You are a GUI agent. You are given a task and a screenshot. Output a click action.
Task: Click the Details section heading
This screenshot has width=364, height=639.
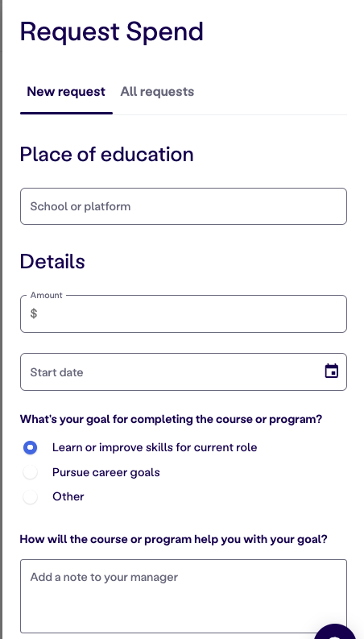click(52, 261)
